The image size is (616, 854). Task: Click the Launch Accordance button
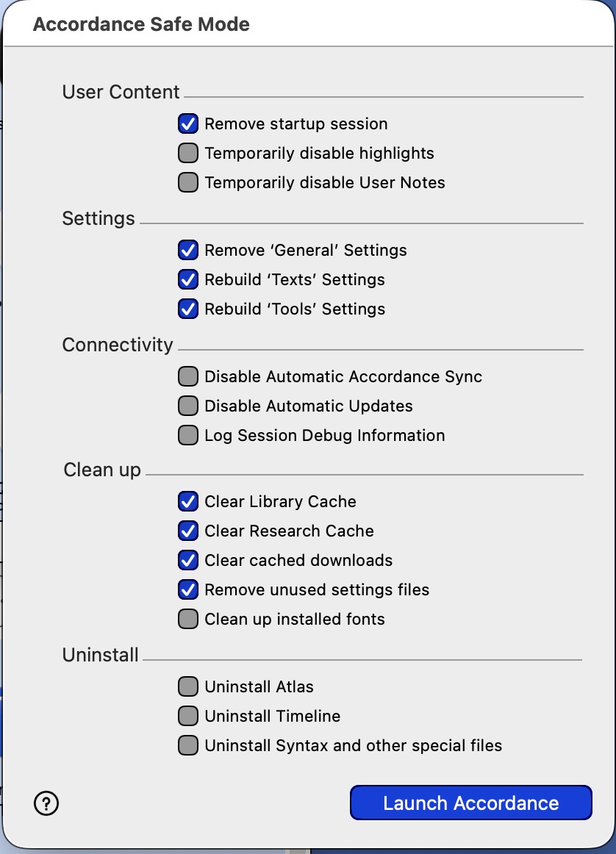pos(471,803)
